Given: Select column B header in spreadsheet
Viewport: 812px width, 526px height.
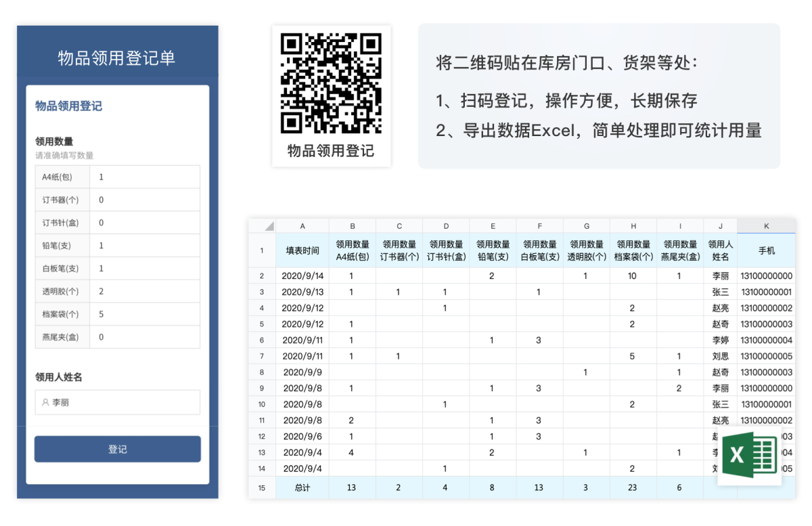Looking at the screenshot, I should tap(353, 226).
